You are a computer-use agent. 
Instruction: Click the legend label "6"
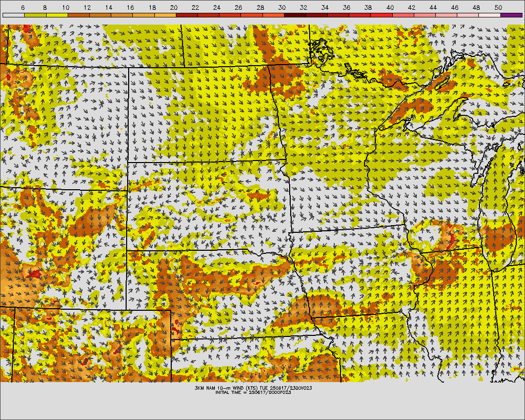click(23, 7)
